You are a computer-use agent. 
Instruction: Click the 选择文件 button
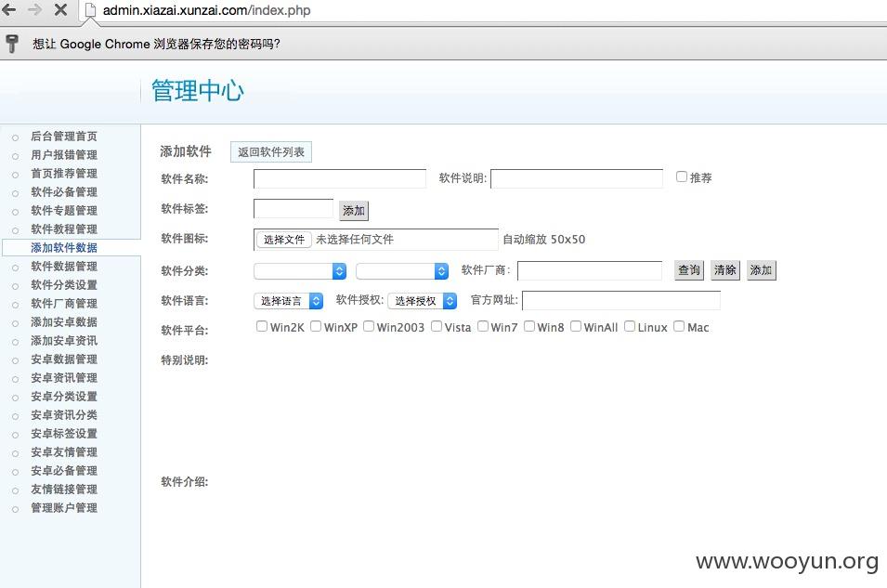(284, 240)
